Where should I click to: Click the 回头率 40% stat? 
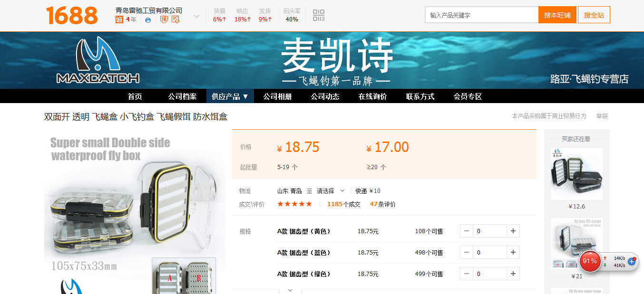click(x=292, y=15)
